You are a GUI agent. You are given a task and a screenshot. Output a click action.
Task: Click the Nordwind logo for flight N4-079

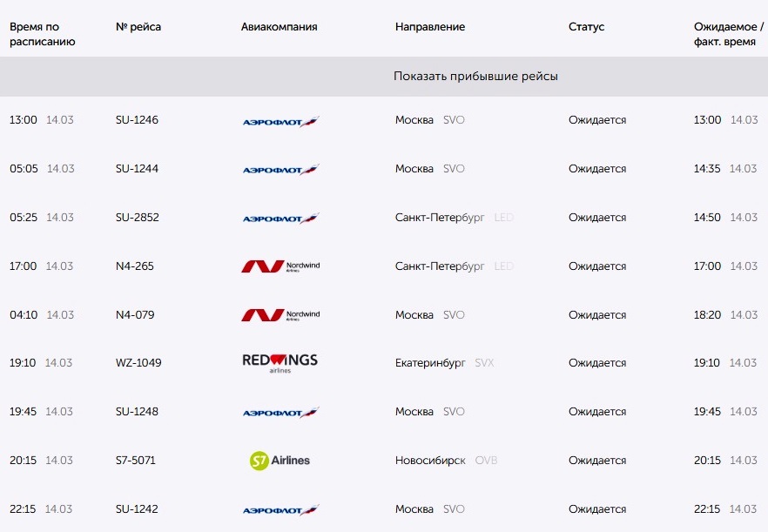coord(280,314)
